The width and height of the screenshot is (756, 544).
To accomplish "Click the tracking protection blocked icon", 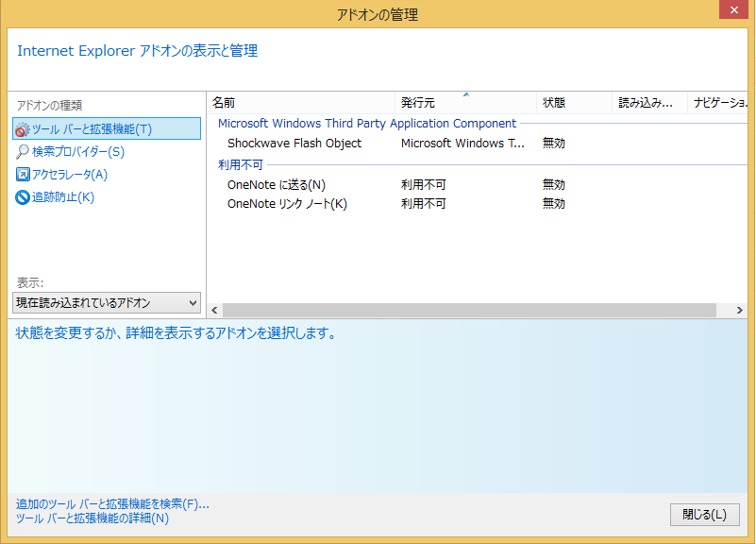I will pos(22,197).
